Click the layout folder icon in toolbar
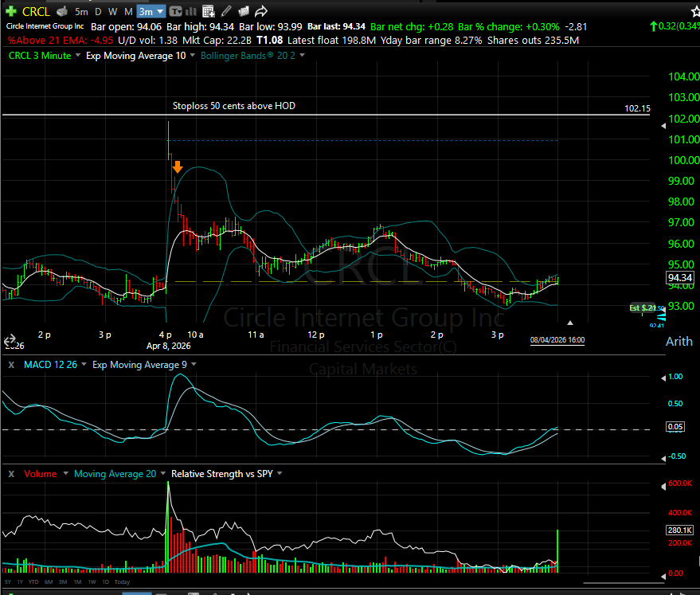Screen dimensions: 700x595 point(243,12)
